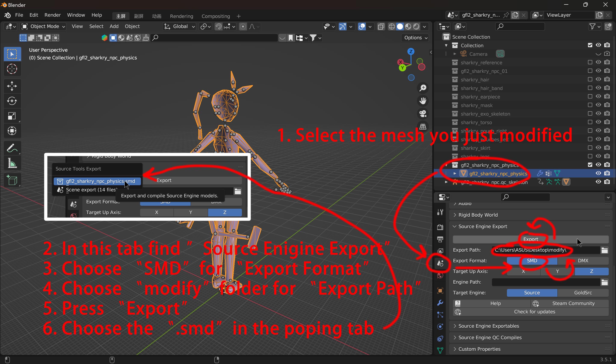616x364 pixels.
Task: Open the Object Mode dropdown
Action: pos(43,26)
